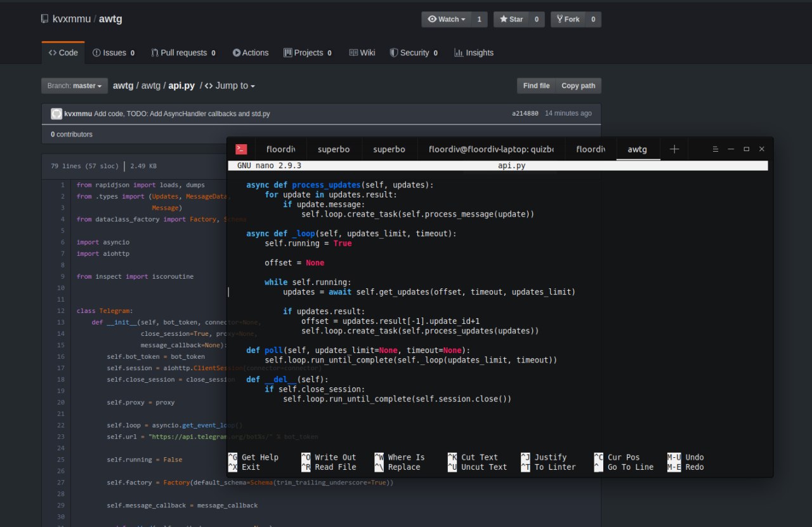Click the watcher count 1

point(479,19)
